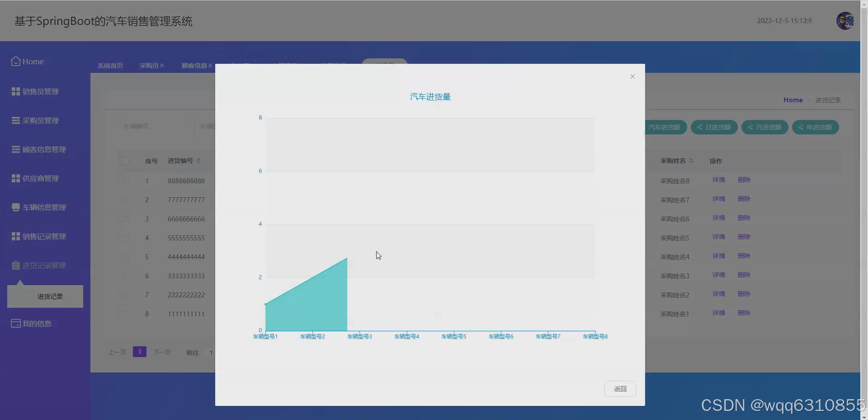868x420 pixels.
Task: Expand 销售记录管理 menu in sidebar
Action: (x=44, y=236)
